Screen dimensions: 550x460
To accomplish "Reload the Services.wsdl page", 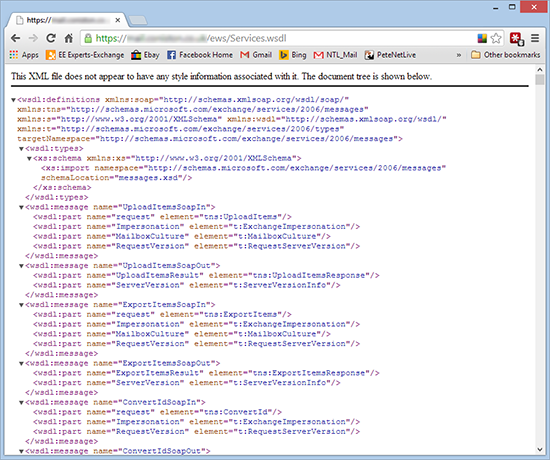I will (x=51, y=38).
